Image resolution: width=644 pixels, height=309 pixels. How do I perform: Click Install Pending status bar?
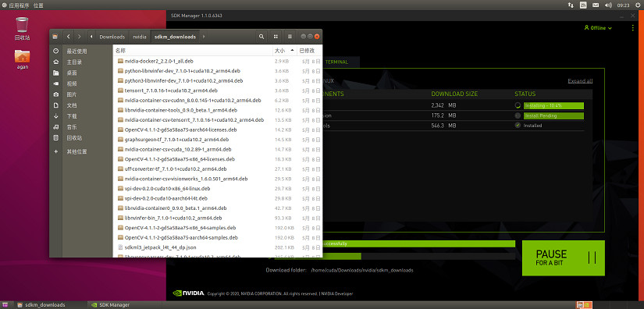553,115
